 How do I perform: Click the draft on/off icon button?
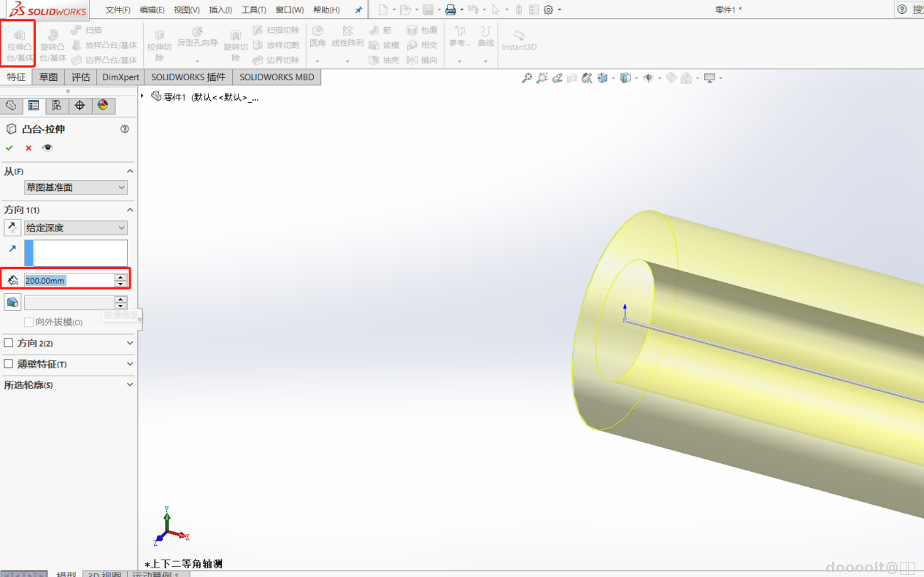coord(12,302)
